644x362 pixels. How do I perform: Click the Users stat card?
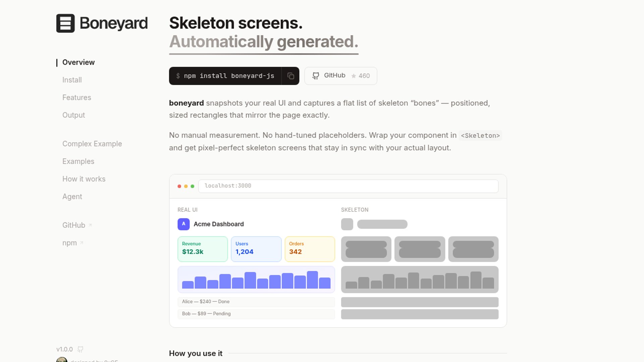click(256, 249)
